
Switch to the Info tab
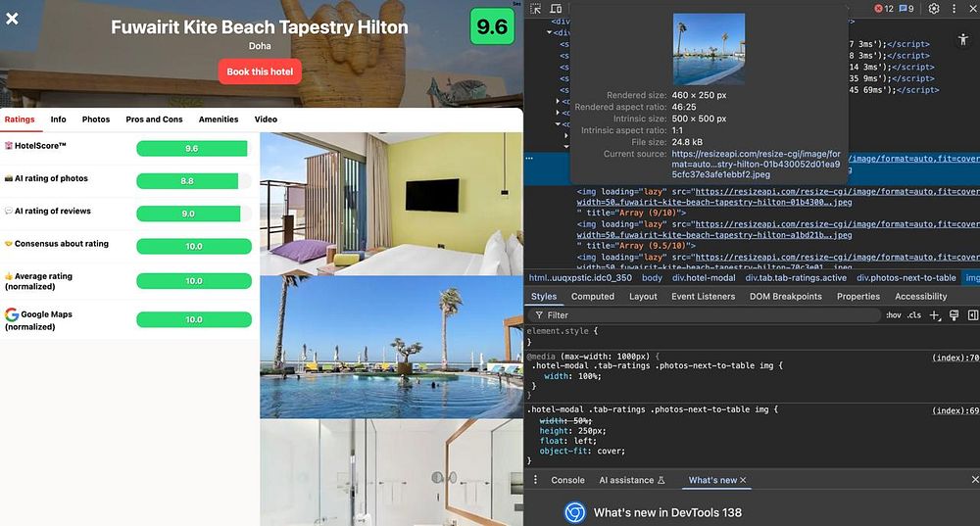tap(58, 120)
